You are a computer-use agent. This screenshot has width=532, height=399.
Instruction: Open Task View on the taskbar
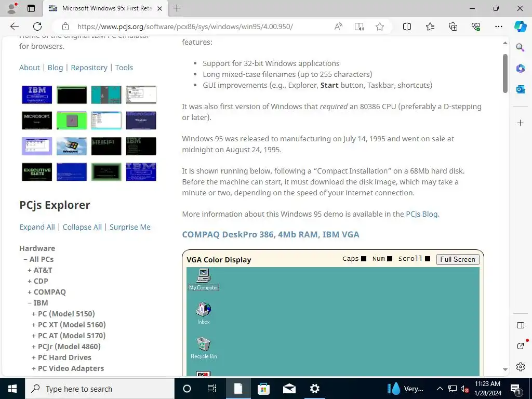pyautogui.click(x=212, y=389)
